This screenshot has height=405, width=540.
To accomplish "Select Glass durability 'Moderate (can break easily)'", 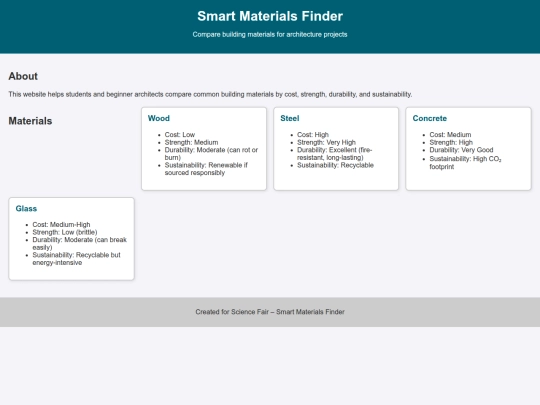I will tap(80, 243).
